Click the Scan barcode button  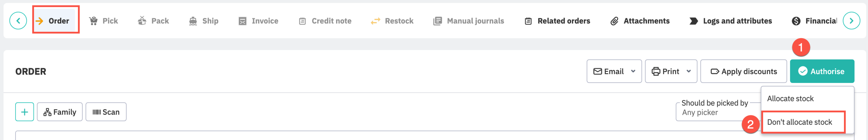pyautogui.click(x=106, y=112)
